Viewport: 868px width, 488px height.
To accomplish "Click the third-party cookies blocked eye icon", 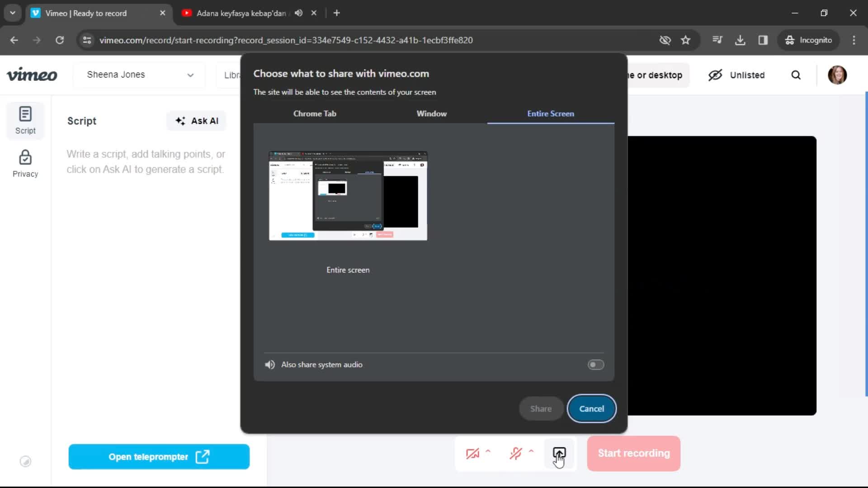I will coord(665,40).
